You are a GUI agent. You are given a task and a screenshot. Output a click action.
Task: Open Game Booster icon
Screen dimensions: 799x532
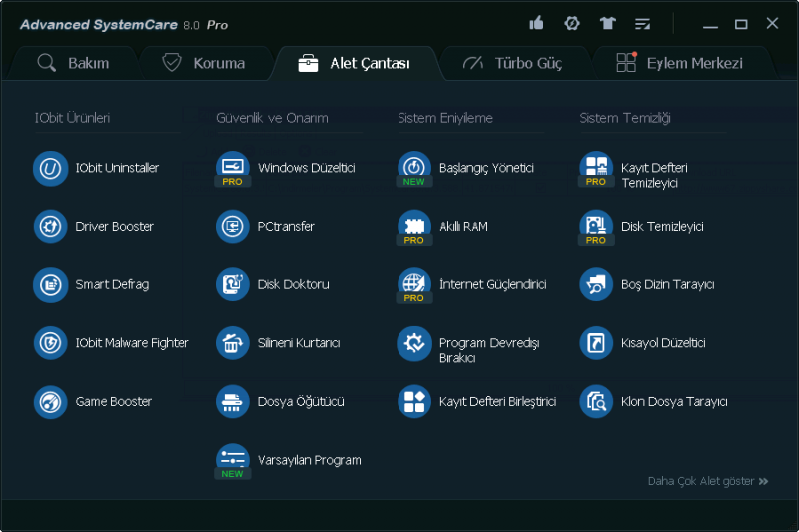point(51,402)
